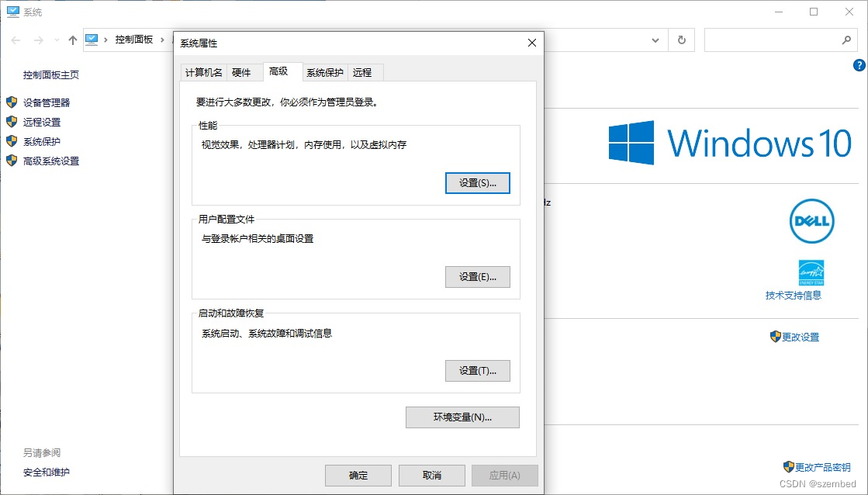This screenshot has height=495, width=868.
Task: Open 安全和维护 link at bottom left
Action: pyautogui.click(x=47, y=472)
